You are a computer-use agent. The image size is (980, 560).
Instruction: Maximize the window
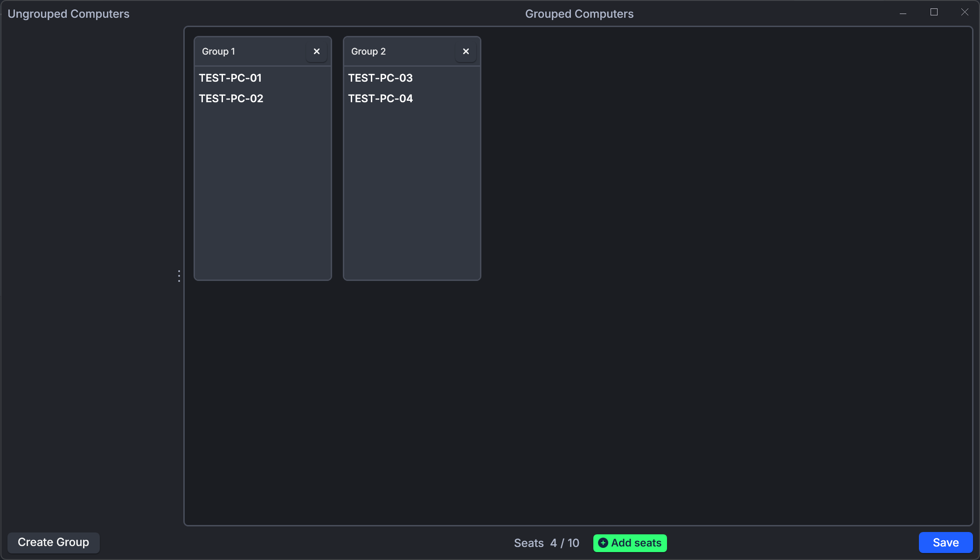pos(934,12)
